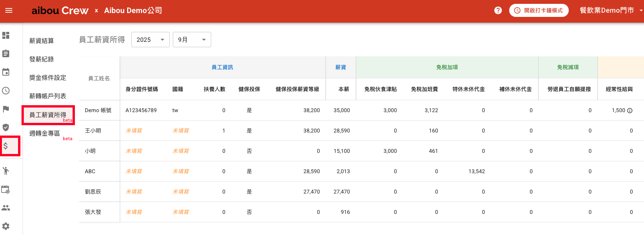The height and width of the screenshot is (235, 644).
Task: Click the 身分證件號碼 column header
Action: coord(142,89)
